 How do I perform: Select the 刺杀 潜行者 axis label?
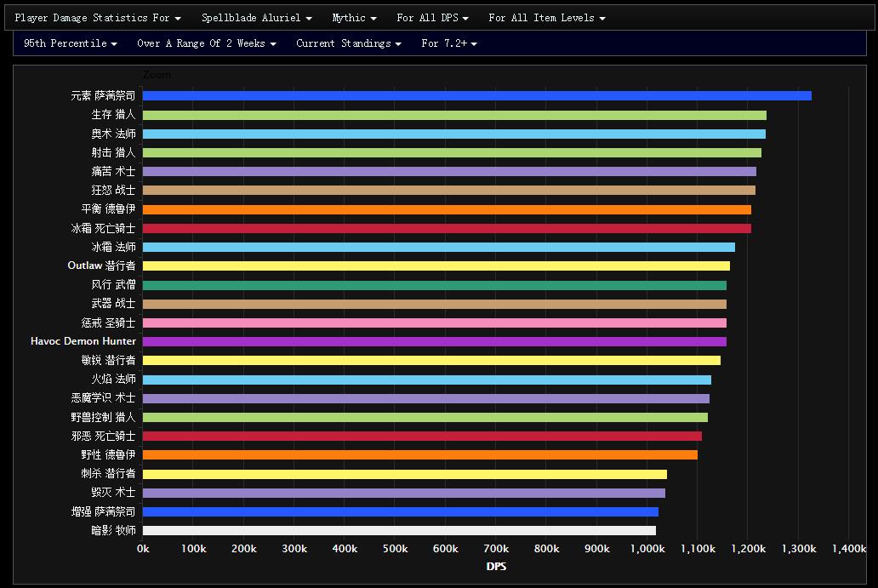pyautogui.click(x=109, y=474)
